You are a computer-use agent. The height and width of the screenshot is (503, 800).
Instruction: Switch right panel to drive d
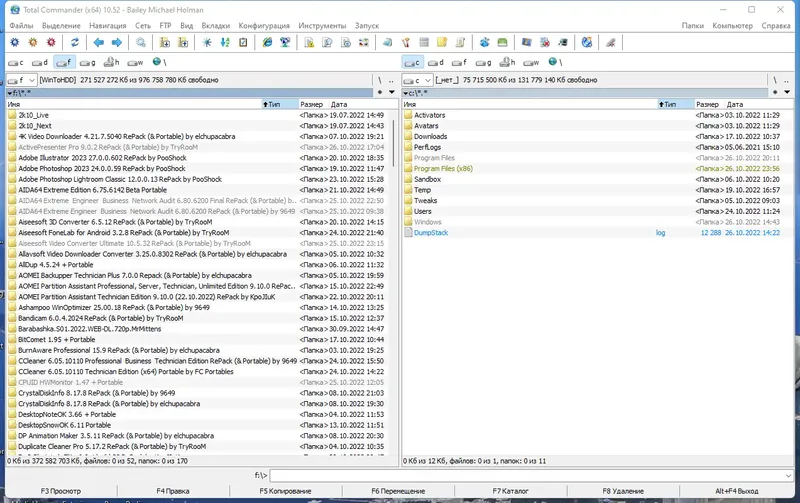click(x=436, y=62)
